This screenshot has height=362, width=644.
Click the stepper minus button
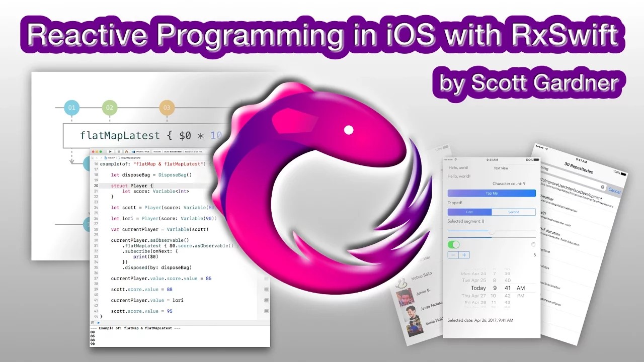(453, 255)
